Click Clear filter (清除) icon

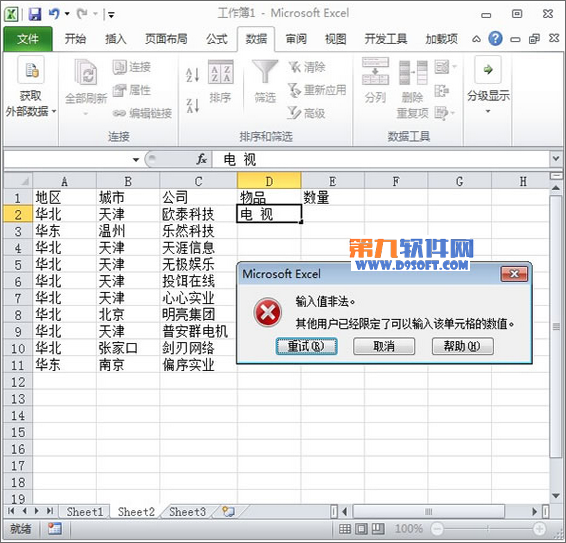coord(295,67)
